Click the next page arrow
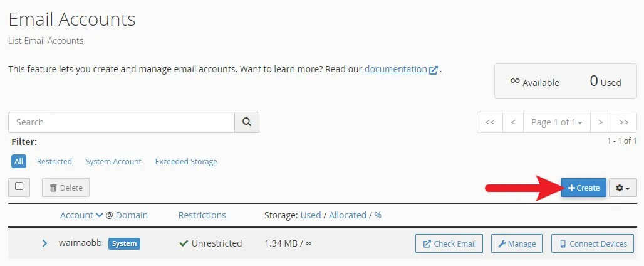 pos(600,122)
